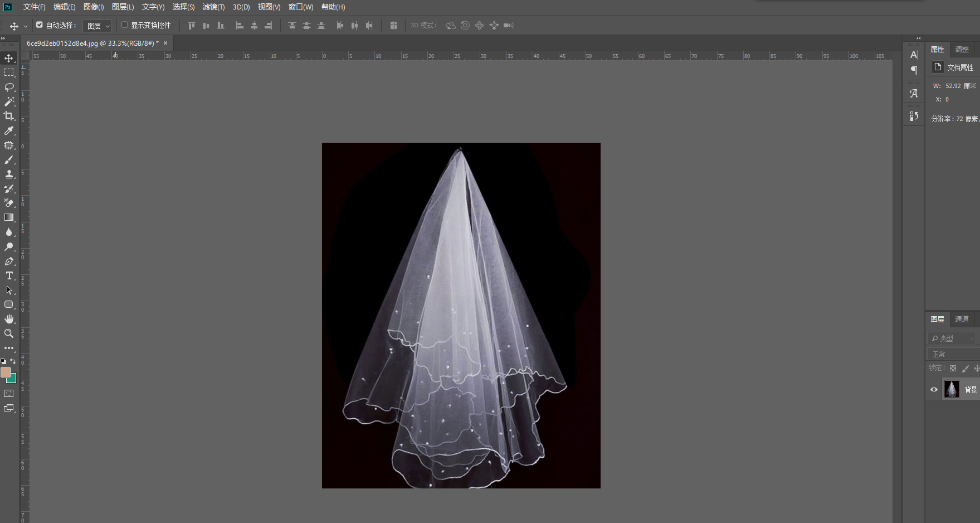Select the Lasso tool
Screen dimensions: 980x523
9,87
